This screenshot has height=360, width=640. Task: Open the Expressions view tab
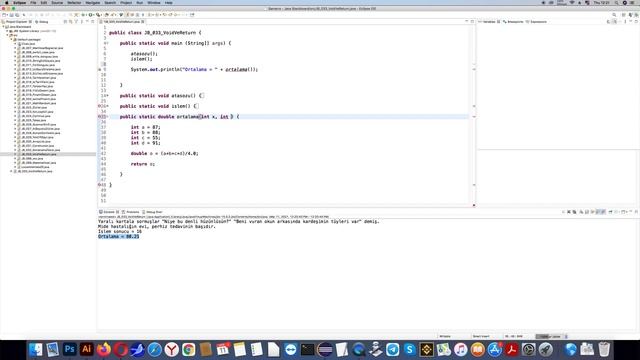[537, 22]
